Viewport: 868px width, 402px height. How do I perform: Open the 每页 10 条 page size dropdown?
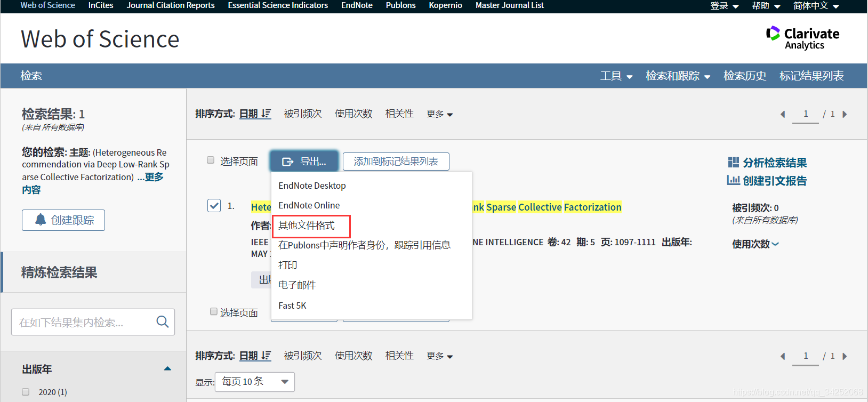point(255,382)
